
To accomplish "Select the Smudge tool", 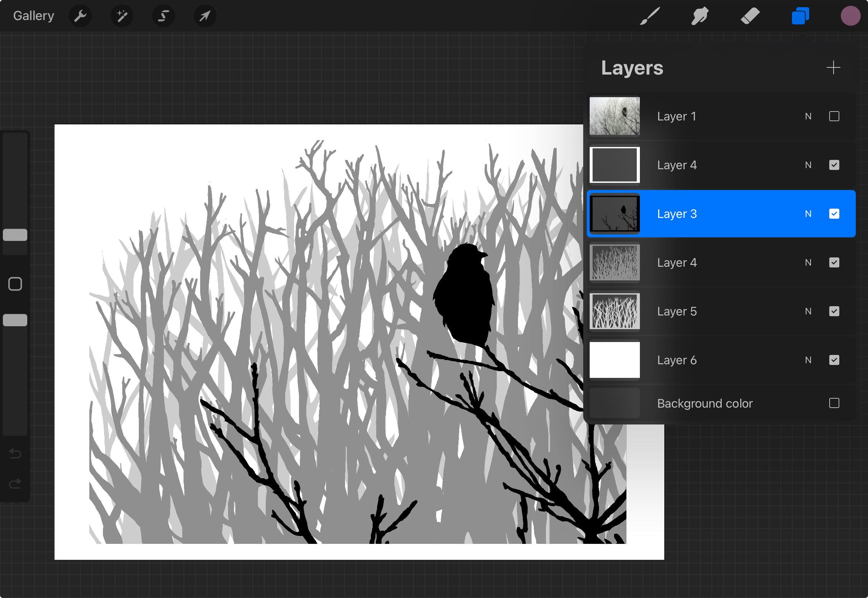I will pyautogui.click(x=699, y=16).
